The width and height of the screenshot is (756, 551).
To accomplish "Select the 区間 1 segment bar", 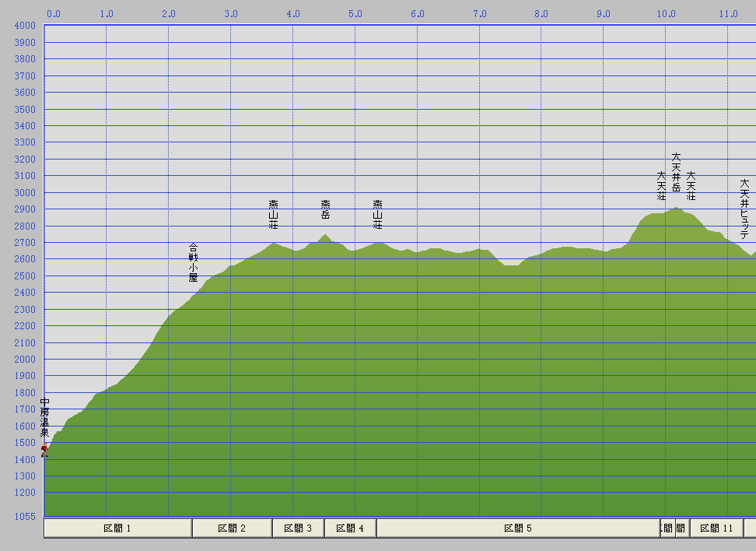I will pos(117,528).
